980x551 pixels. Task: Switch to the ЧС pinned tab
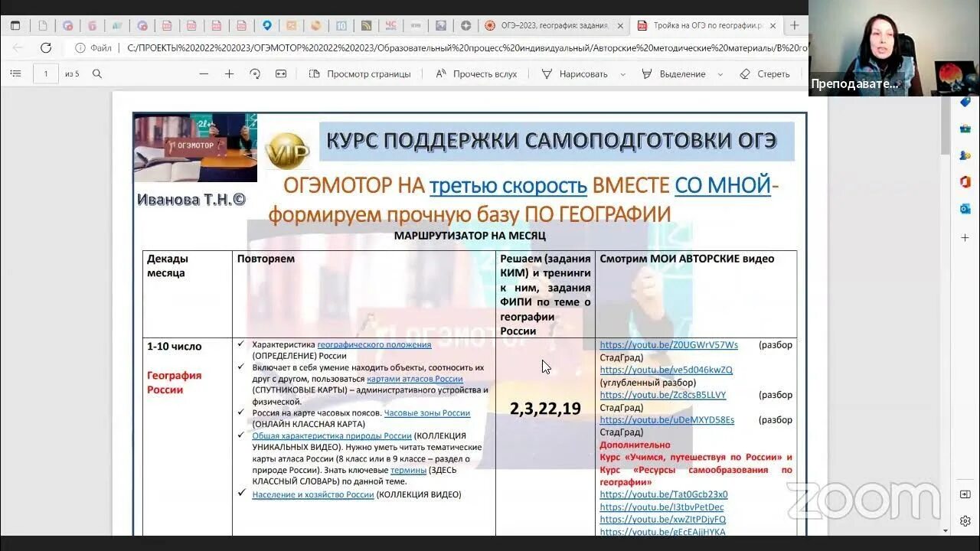tap(390, 25)
